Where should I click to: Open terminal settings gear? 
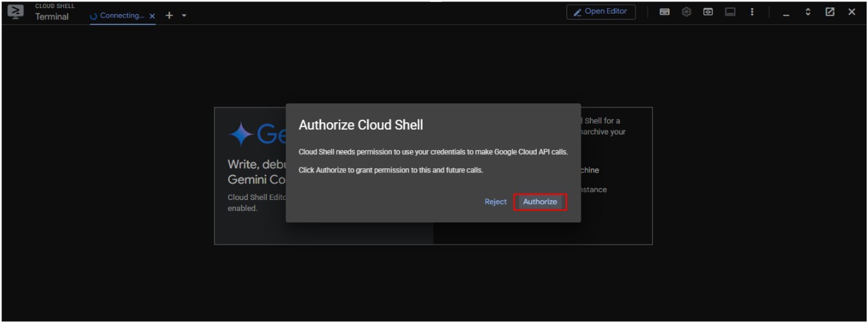coord(686,12)
